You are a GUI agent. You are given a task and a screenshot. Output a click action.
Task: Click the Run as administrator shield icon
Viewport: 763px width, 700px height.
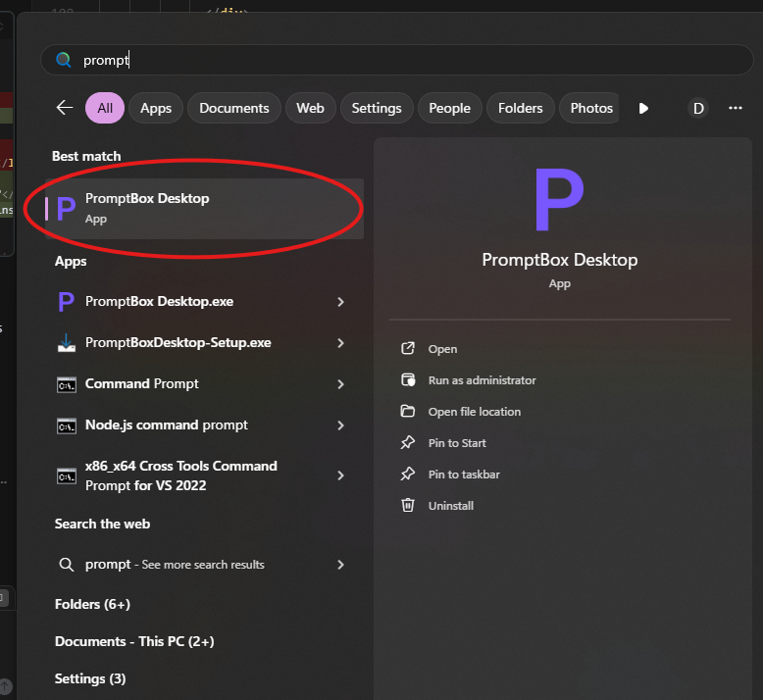(x=408, y=380)
